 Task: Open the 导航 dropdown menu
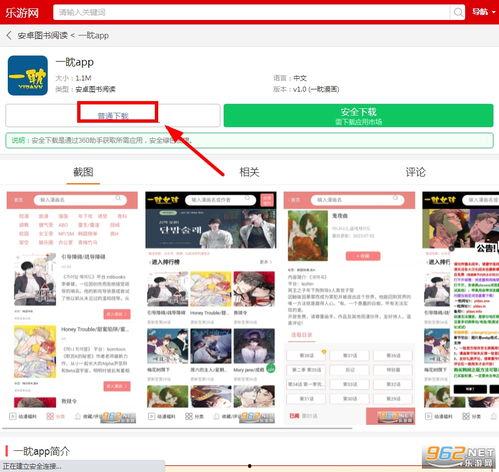483,12
